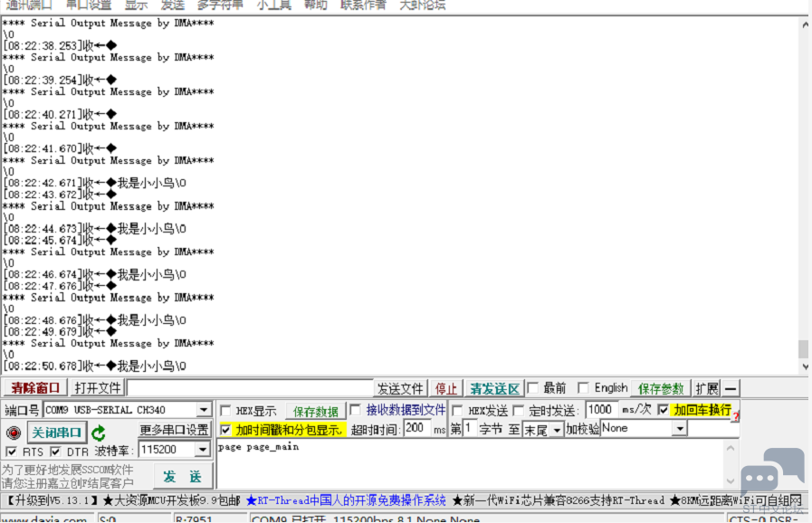812x523 pixels.
Task: Click the dash collapse button beside 扩展
Action: [x=731, y=388]
